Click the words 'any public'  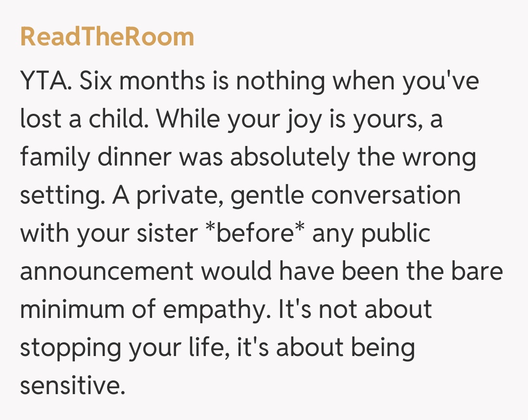coord(371,233)
